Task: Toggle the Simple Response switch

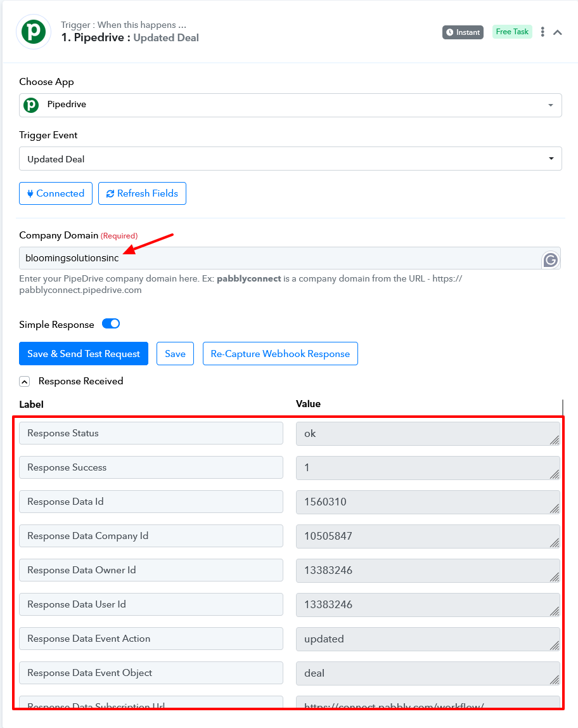Action: 111,323
